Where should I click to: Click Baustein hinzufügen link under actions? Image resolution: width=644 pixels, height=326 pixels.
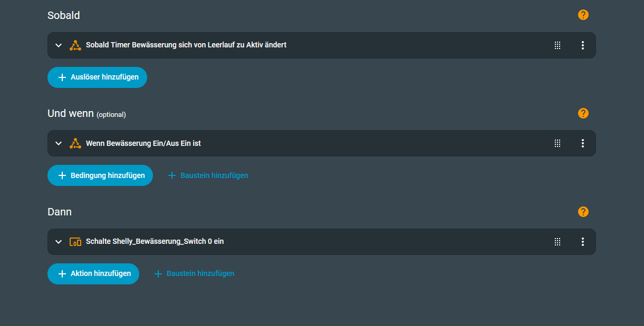tap(195, 274)
